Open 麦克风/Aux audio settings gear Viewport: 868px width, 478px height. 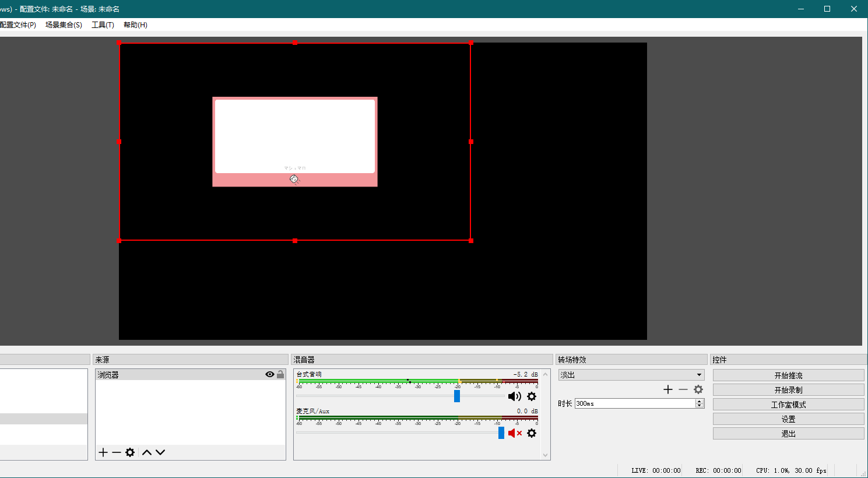click(532, 433)
